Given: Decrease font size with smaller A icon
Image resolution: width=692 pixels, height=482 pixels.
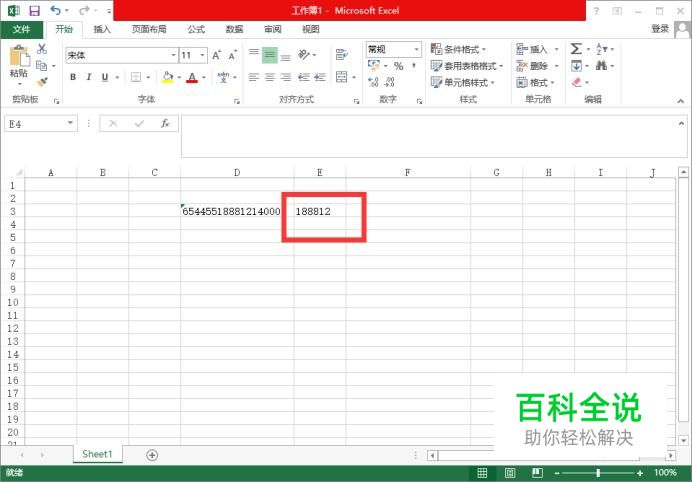Looking at the screenshot, I should pos(232,55).
